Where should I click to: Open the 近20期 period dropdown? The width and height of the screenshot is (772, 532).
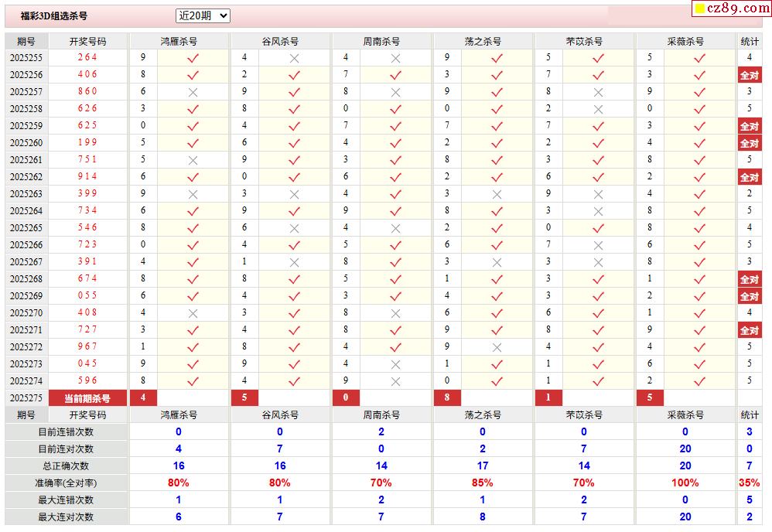tap(203, 15)
